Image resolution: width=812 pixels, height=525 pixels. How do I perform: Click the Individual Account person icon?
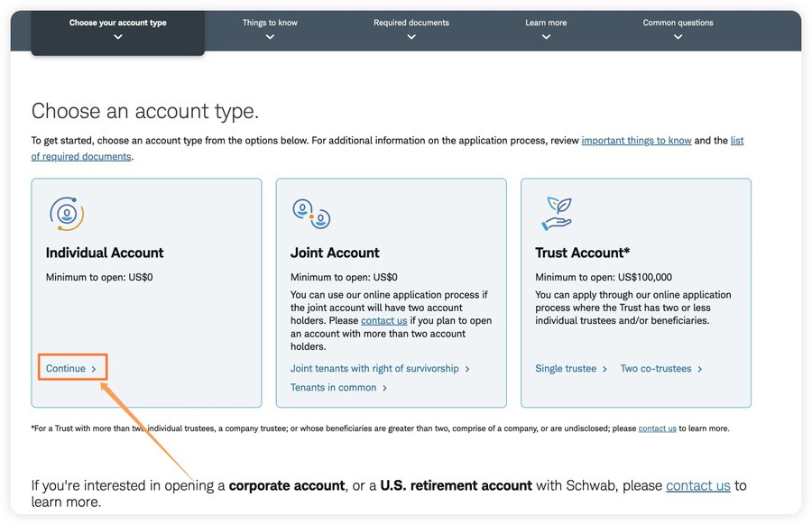click(66, 213)
